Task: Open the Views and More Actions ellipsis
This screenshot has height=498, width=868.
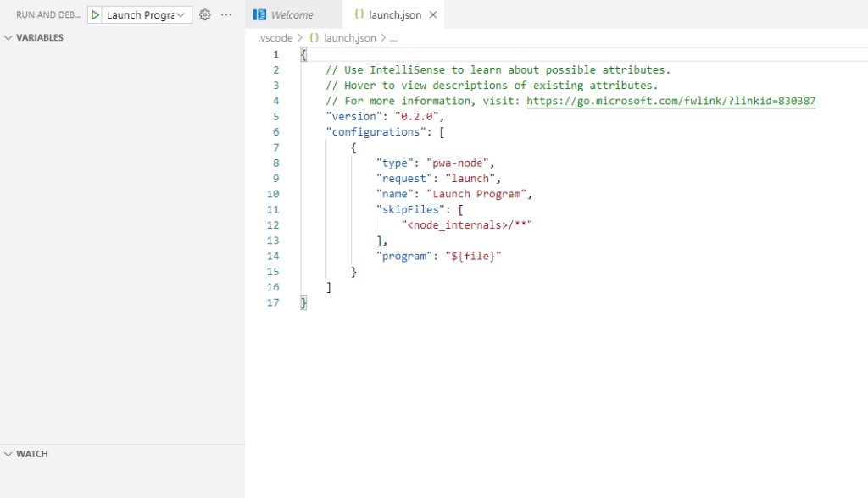Action: [226, 15]
